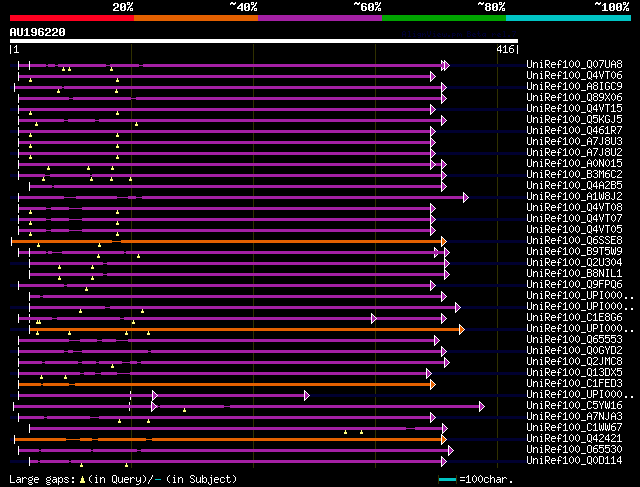This screenshot has height=487, width=640.
Task: Click the cyan ~100% identity legend segment
Action: click(x=569, y=18)
